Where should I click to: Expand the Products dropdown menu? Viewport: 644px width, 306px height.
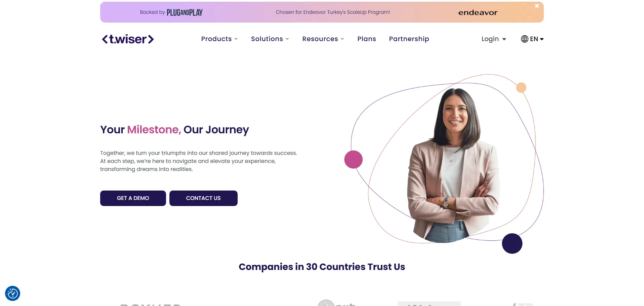219,39
